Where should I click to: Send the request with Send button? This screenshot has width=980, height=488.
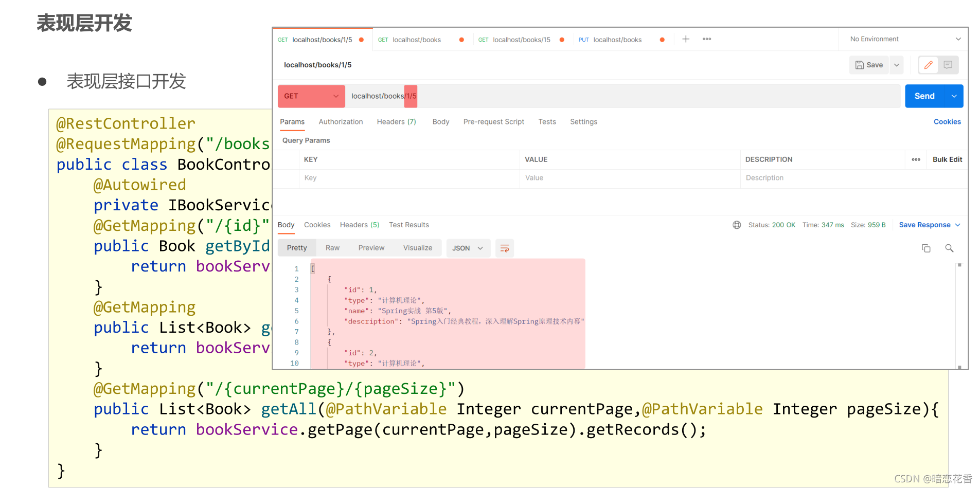[924, 96]
